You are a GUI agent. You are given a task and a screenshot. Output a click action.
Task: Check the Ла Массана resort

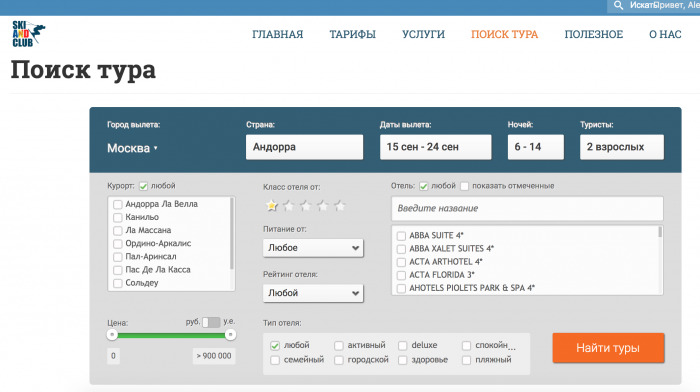[x=118, y=231]
